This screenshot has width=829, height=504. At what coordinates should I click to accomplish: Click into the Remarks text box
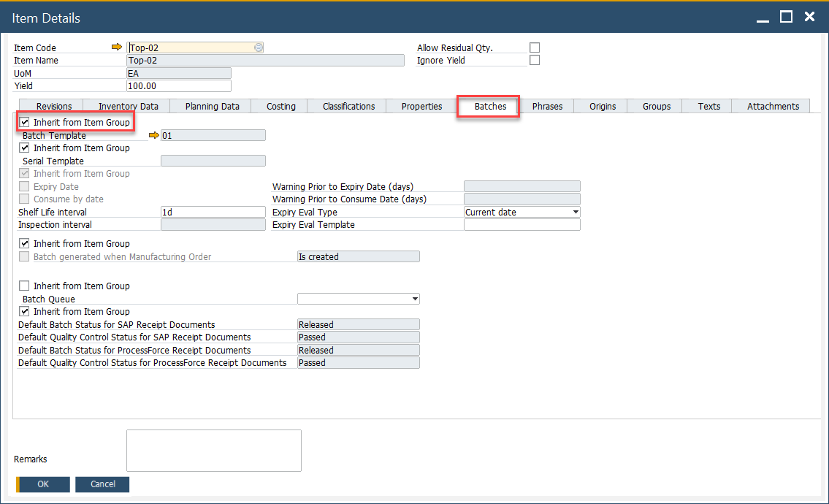213,450
